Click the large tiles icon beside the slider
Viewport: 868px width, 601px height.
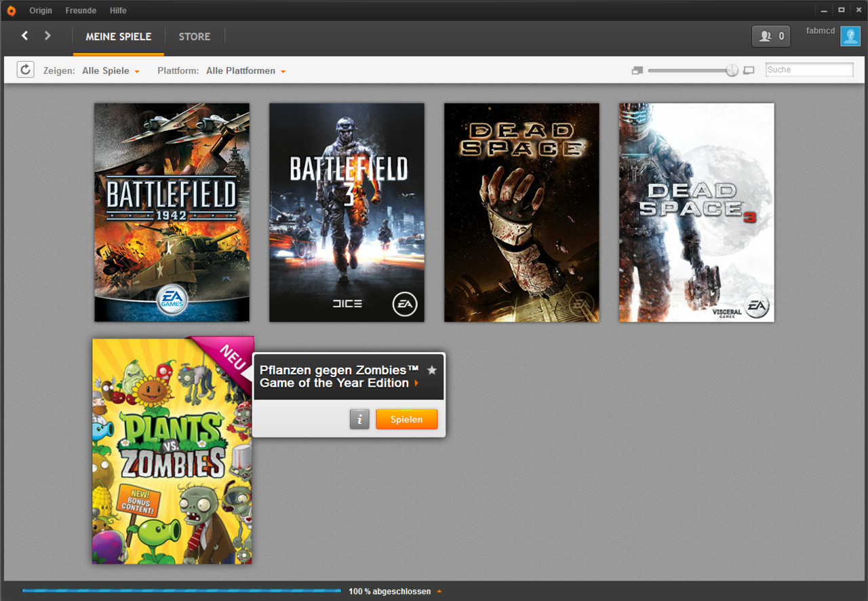click(x=749, y=71)
